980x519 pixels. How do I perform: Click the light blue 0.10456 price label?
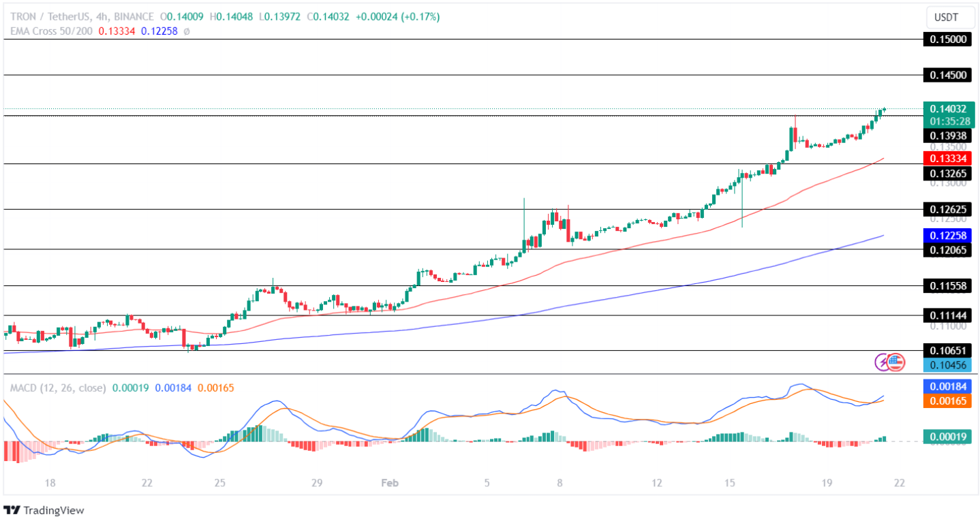(x=949, y=365)
